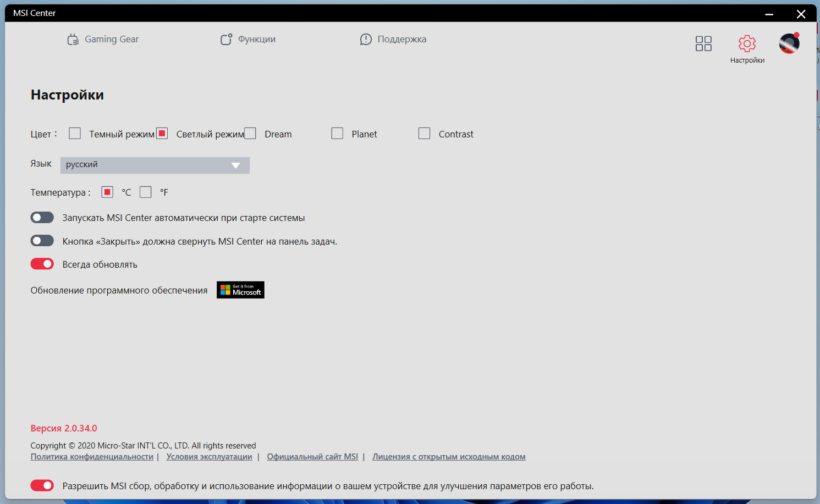Open the Поддержка section

point(393,40)
